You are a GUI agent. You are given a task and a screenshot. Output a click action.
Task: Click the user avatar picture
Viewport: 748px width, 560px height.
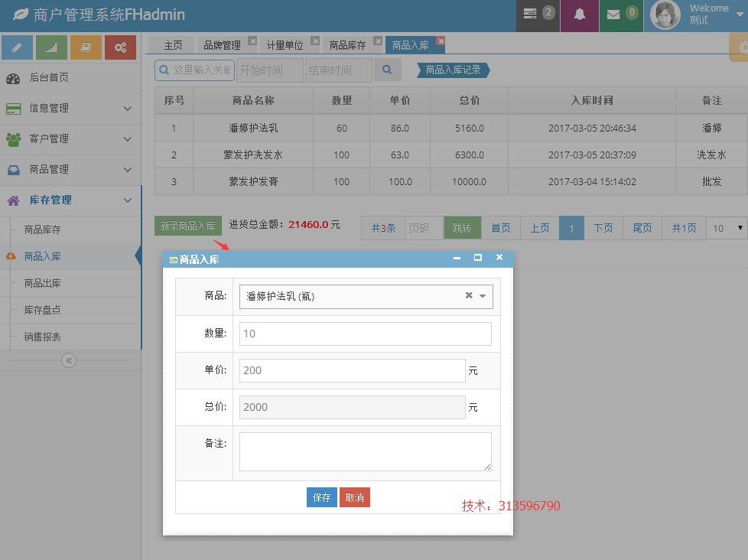[x=665, y=15]
